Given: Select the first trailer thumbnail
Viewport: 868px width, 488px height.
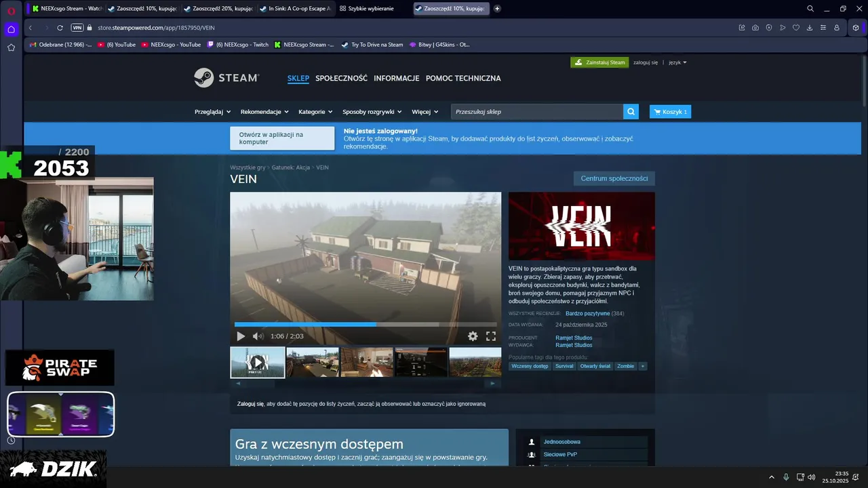Looking at the screenshot, I should pyautogui.click(x=258, y=362).
